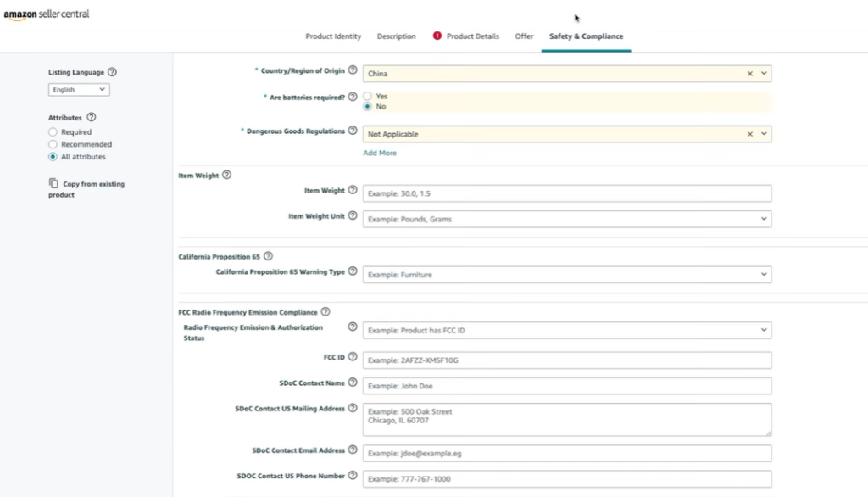Open help icon for Item Weight field
This screenshot has height=497, width=868.
(353, 190)
